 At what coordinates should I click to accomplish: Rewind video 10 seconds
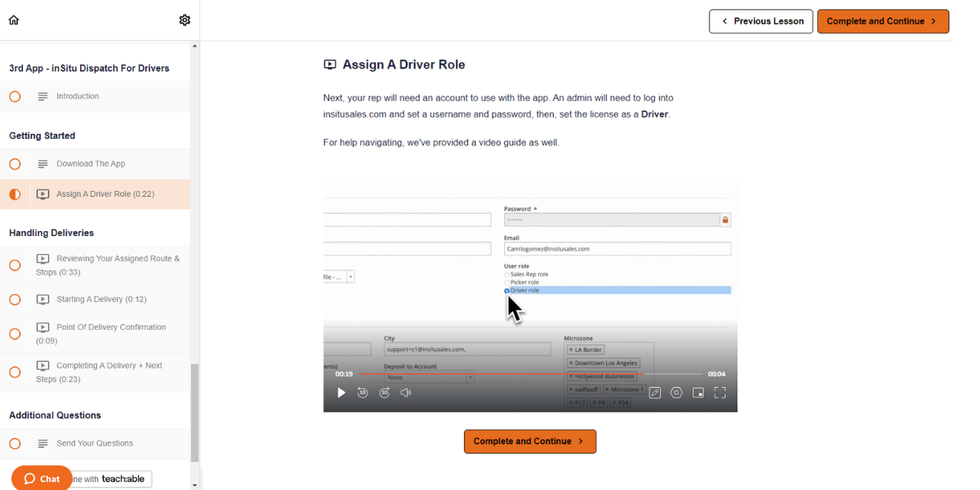tap(363, 393)
